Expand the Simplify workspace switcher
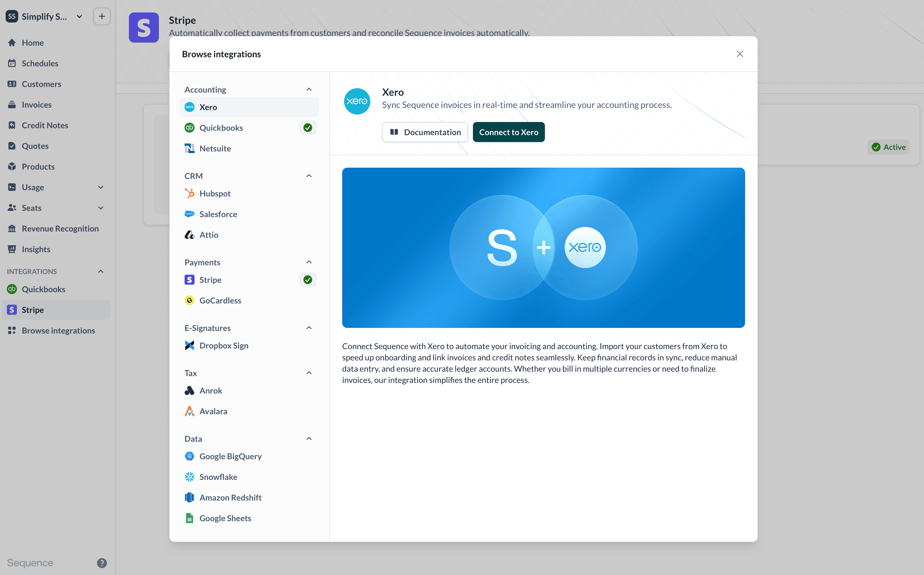The image size is (924, 575). click(x=79, y=16)
